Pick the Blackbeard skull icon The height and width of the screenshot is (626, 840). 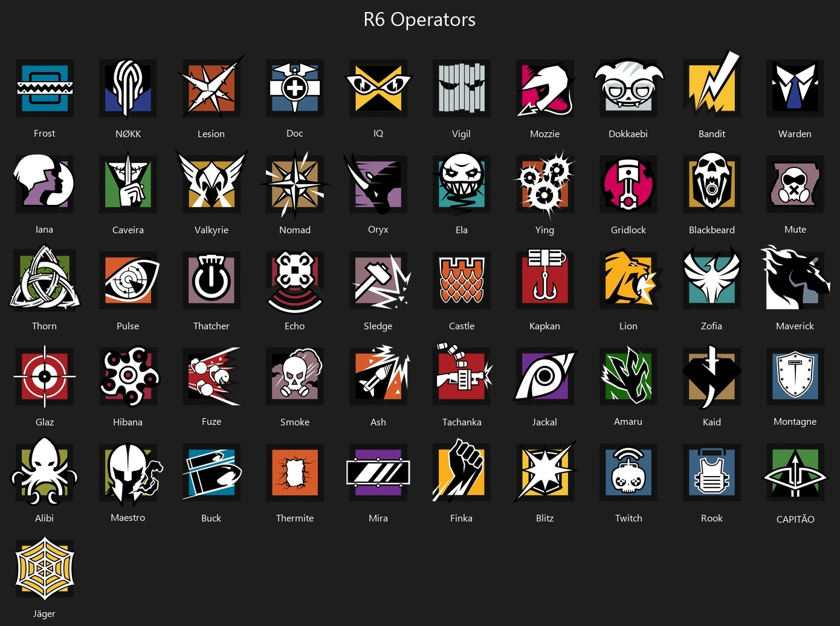712,182
